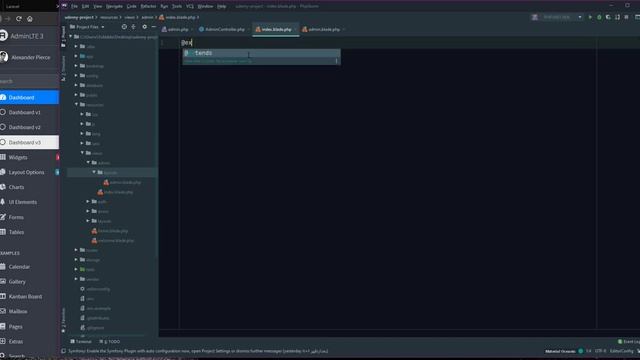Image resolution: width=640 pixels, height=360 pixels.
Task: Click the vertical Structure tool window tab
Action: pyautogui.click(x=63, y=68)
